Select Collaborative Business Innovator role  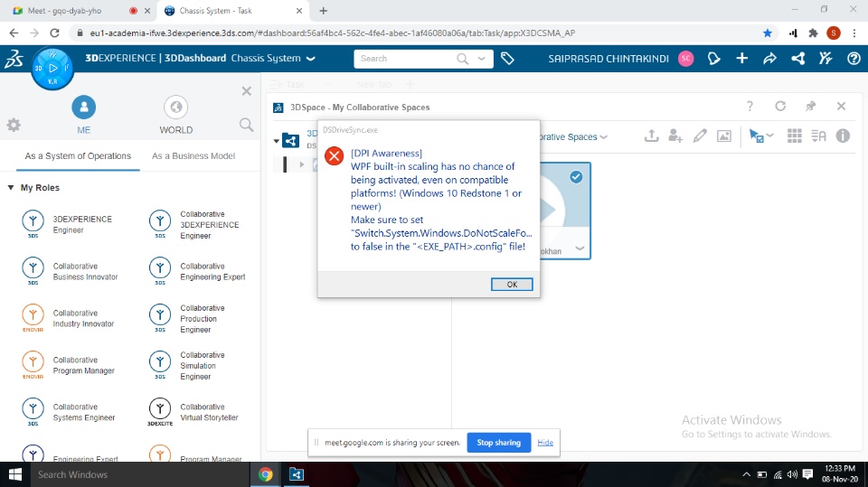pos(71,272)
